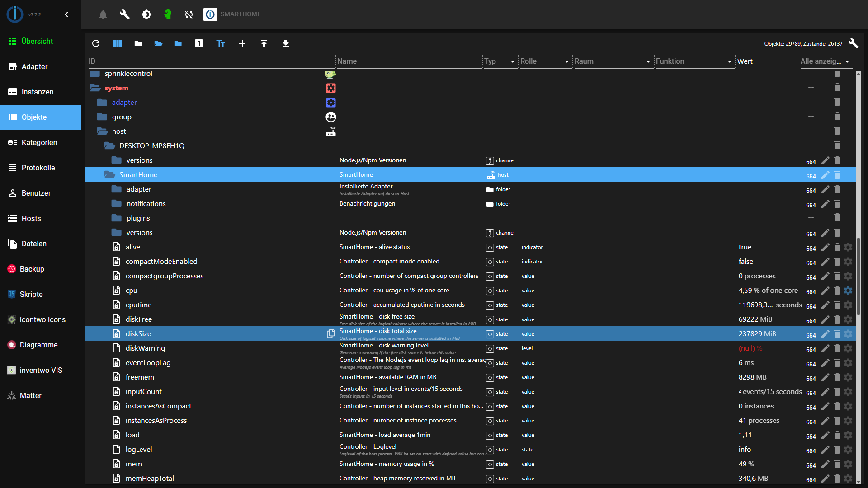Open the column visibility settings icon
Image resolution: width=868 pixels, height=488 pixels.
[x=118, y=43]
